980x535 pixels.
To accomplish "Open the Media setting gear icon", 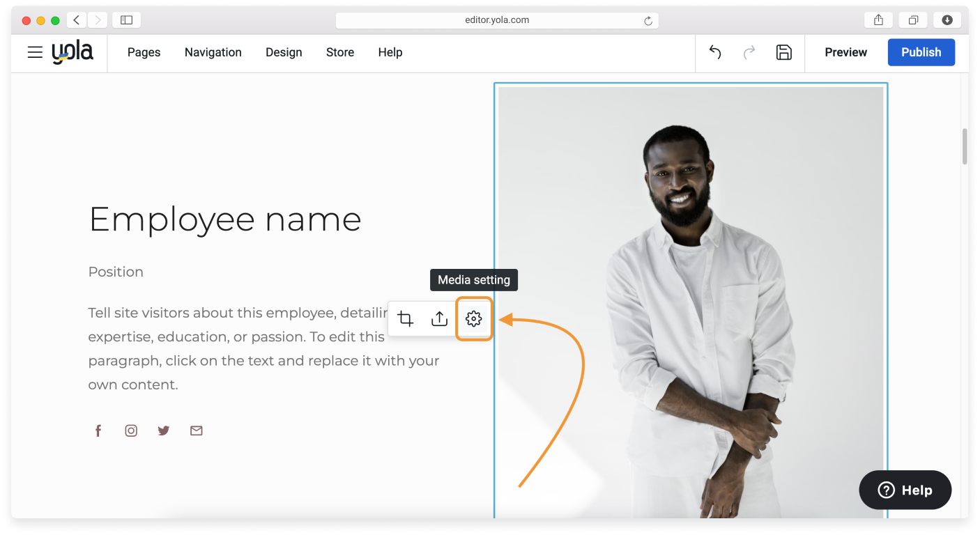I will [x=474, y=318].
